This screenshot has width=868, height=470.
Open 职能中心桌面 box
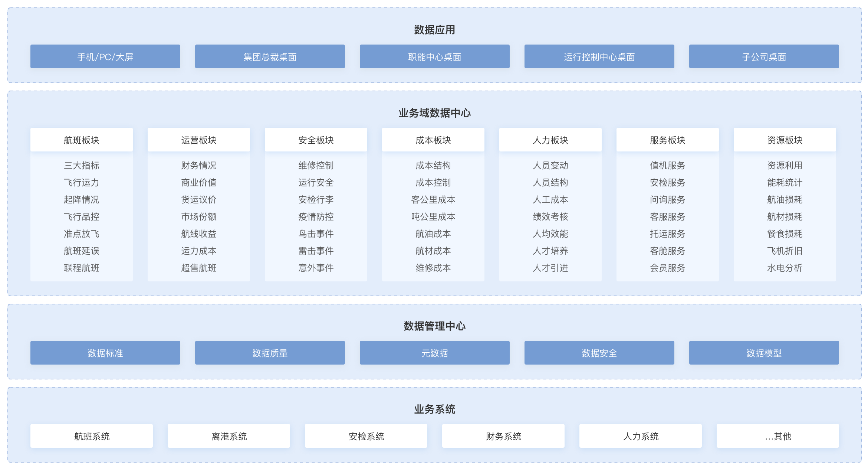pos(434,56)
